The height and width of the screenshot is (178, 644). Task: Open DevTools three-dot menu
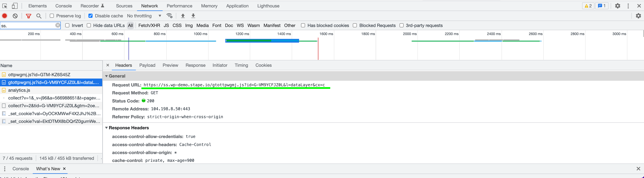coord(628,6)
